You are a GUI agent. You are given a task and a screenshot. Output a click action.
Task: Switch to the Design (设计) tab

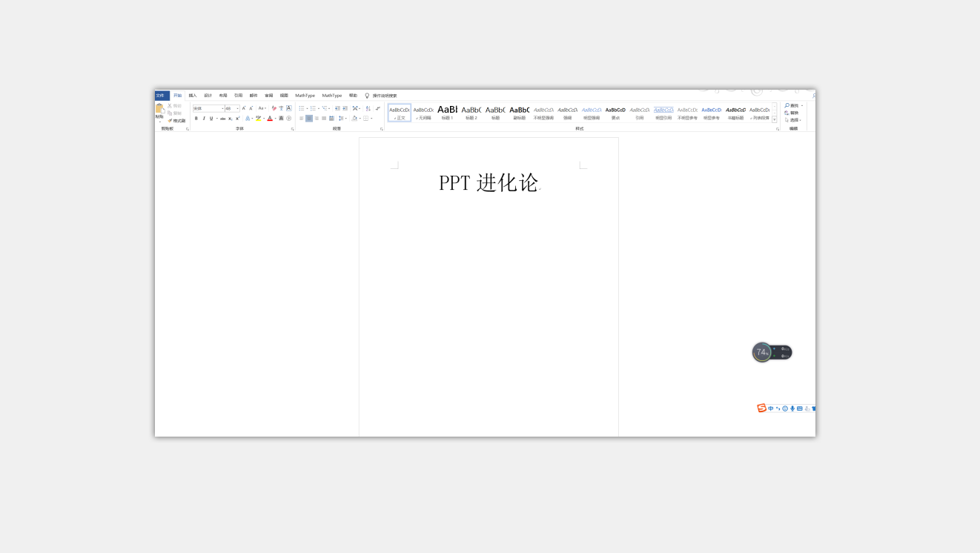208,96
